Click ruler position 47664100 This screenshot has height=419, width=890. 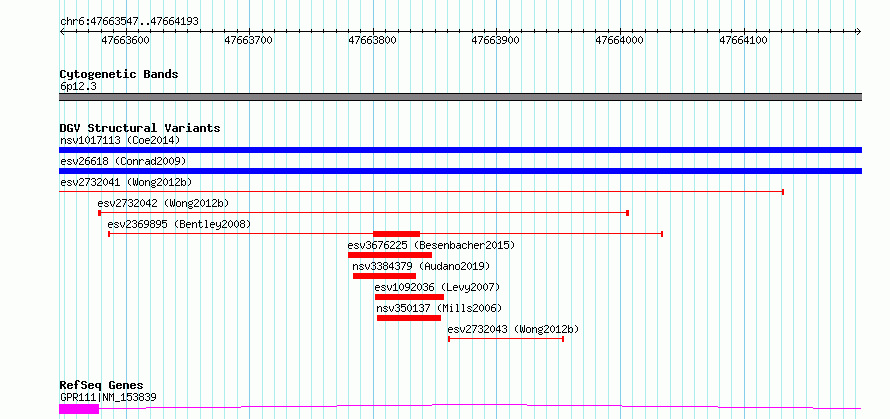point(744,40)
